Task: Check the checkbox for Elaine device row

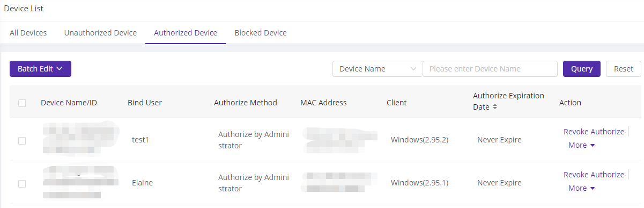Action: pos(22,183)
